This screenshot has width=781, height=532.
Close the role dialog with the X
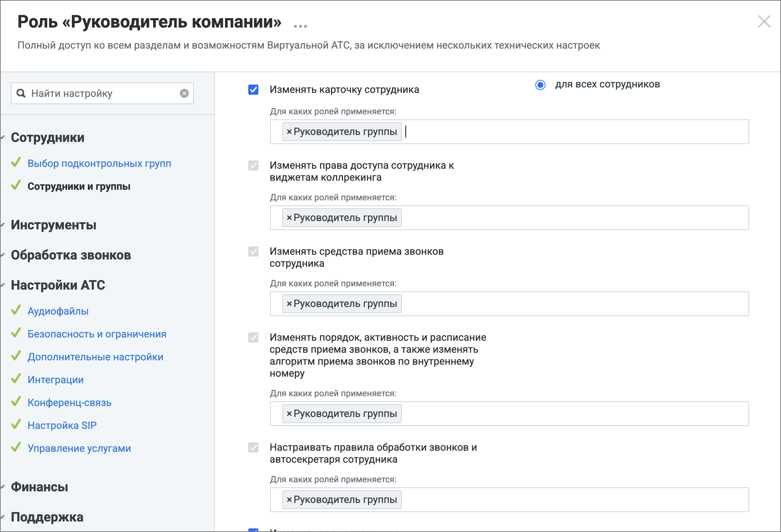tap(764, 22)
